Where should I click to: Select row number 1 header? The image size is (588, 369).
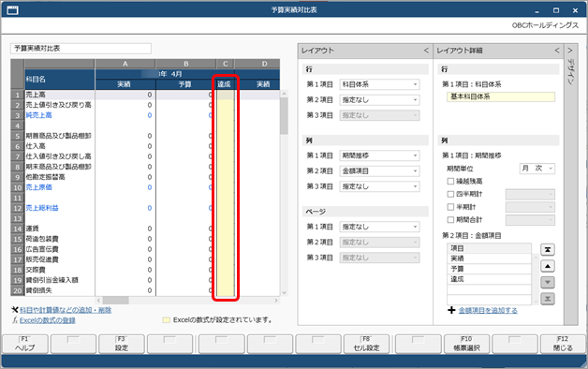(18, 95)
